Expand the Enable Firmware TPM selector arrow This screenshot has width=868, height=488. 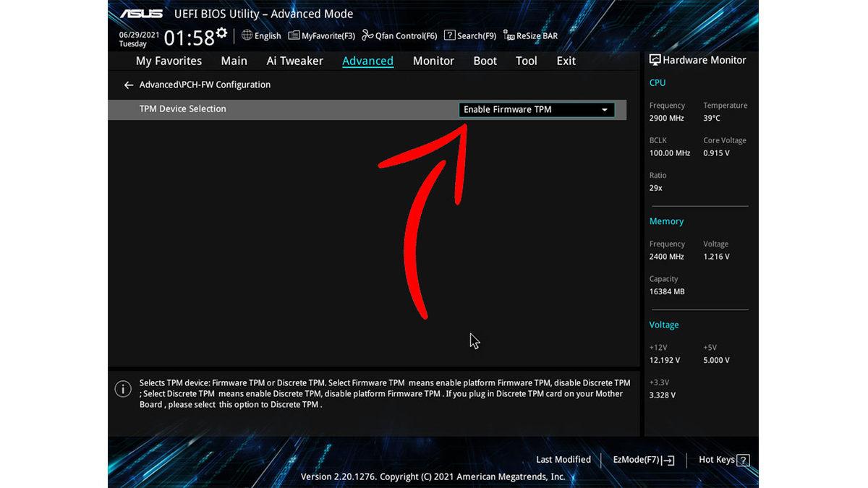point(605,109)
